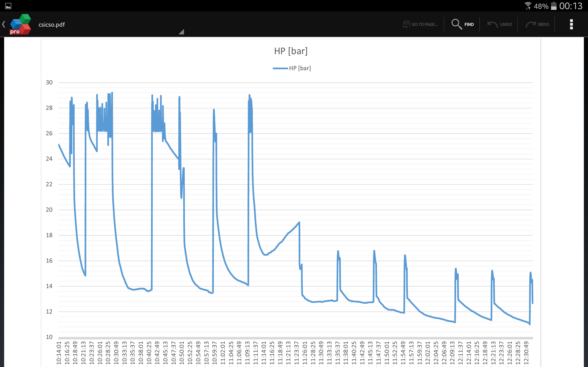
Task: Tap the REDO label in toolbar
Action: (x=543, y=25)
